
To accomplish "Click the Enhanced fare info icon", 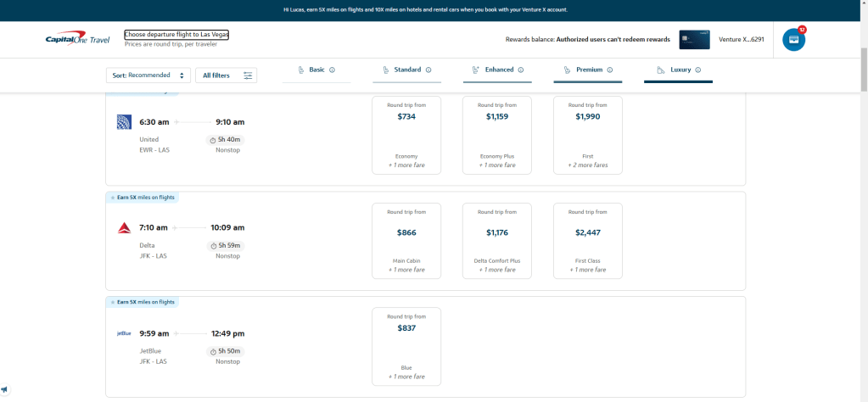I will point(521,70).
